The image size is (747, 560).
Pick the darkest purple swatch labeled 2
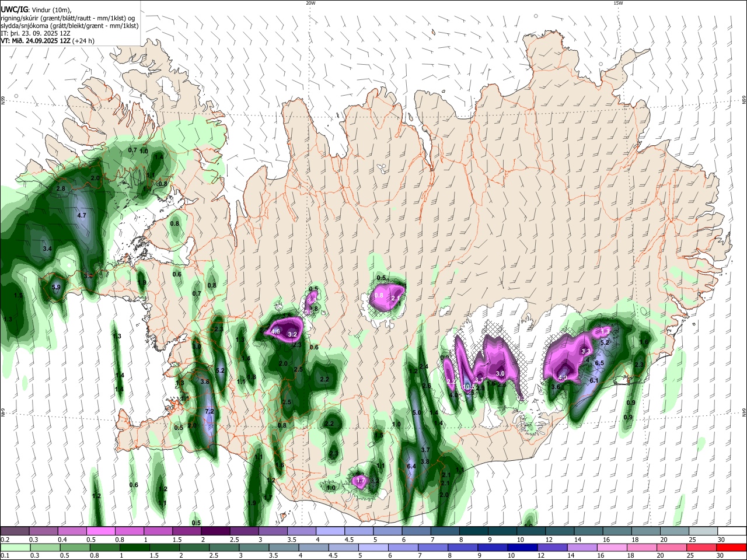(215, 531)
